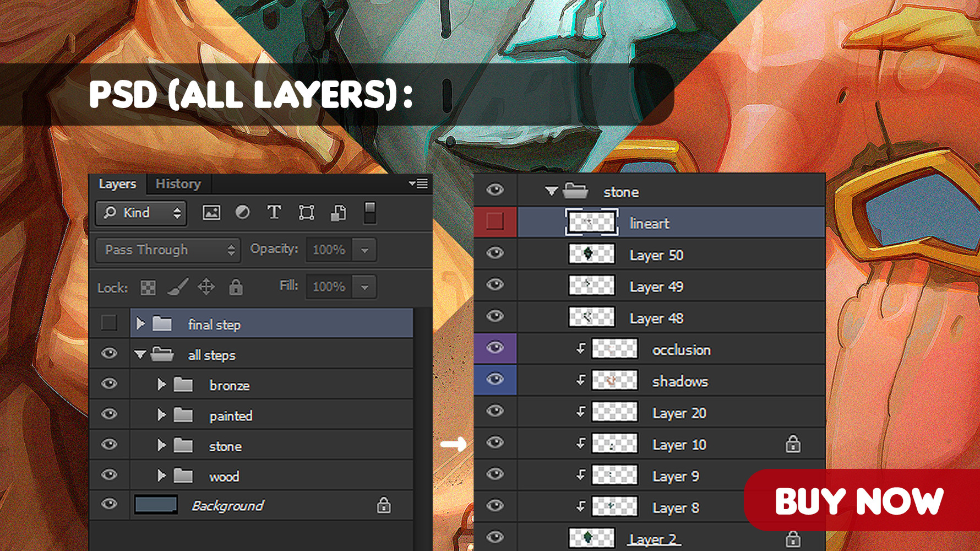Click the wood folder icon

pyautogui.click(x=183, y=476)
